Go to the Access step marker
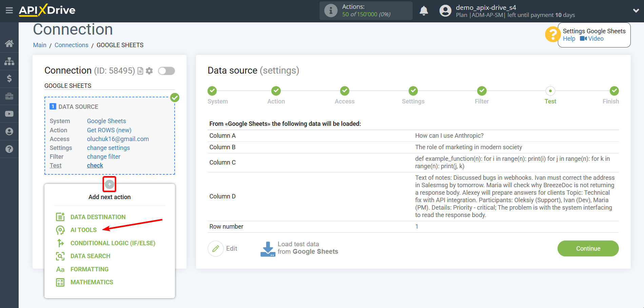This screenshot has height=308, width=644. pos(345,91)
